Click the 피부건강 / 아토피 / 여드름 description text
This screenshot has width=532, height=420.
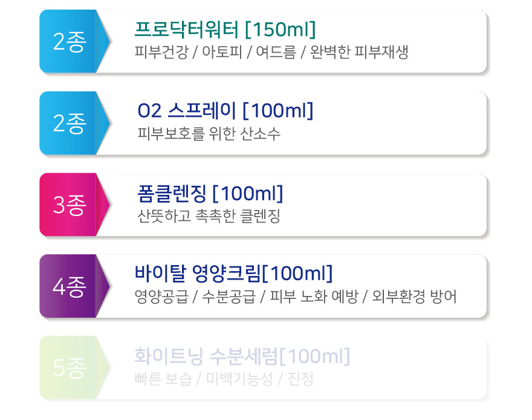point(271,52)
